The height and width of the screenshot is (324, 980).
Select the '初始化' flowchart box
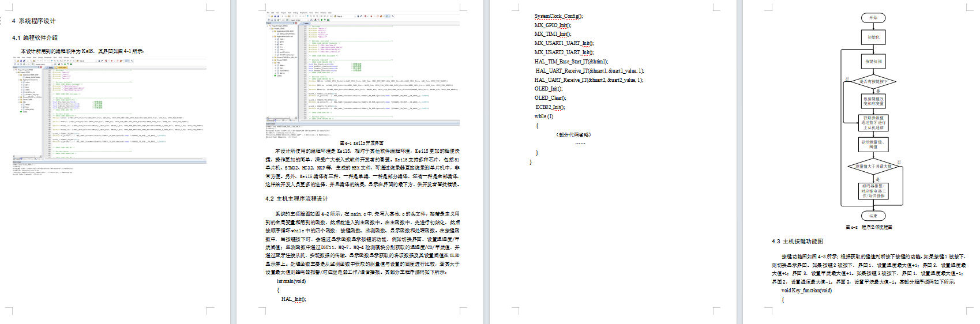[873, 37]
